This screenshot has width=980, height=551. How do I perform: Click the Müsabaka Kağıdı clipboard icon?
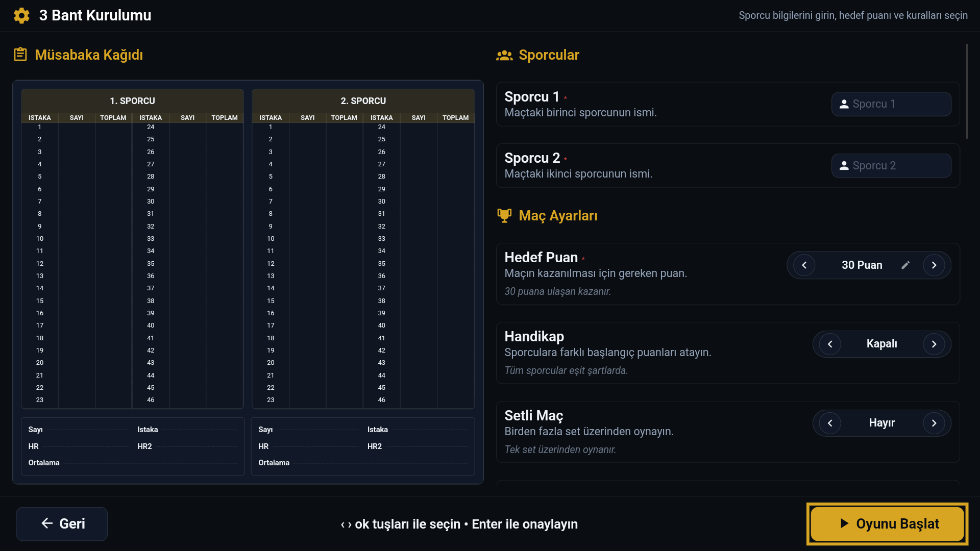(20, 54)
